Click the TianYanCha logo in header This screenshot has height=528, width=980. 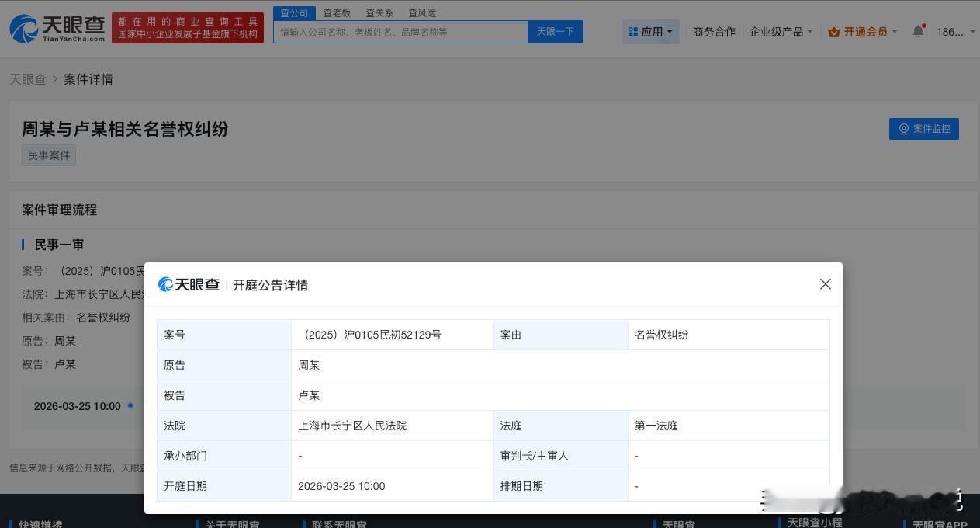(x=58, y=28)
